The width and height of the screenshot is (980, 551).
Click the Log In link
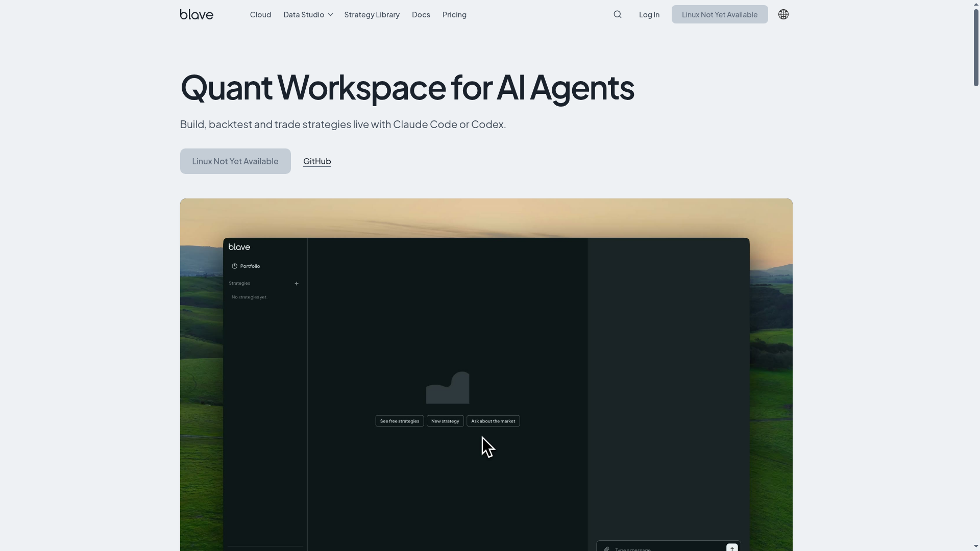(649, 14)
